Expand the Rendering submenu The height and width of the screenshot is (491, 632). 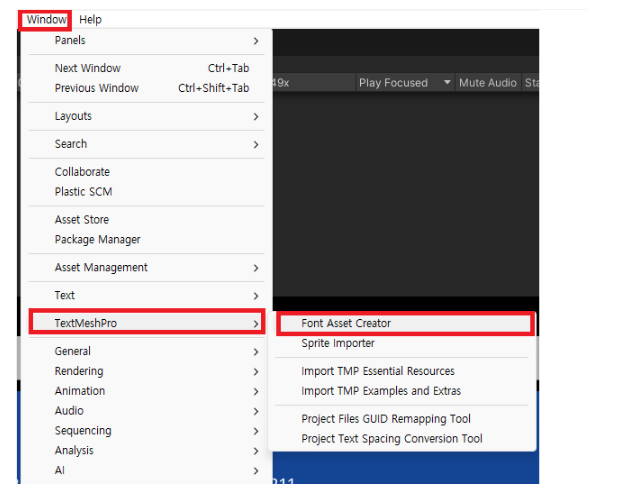pos(147,371)
